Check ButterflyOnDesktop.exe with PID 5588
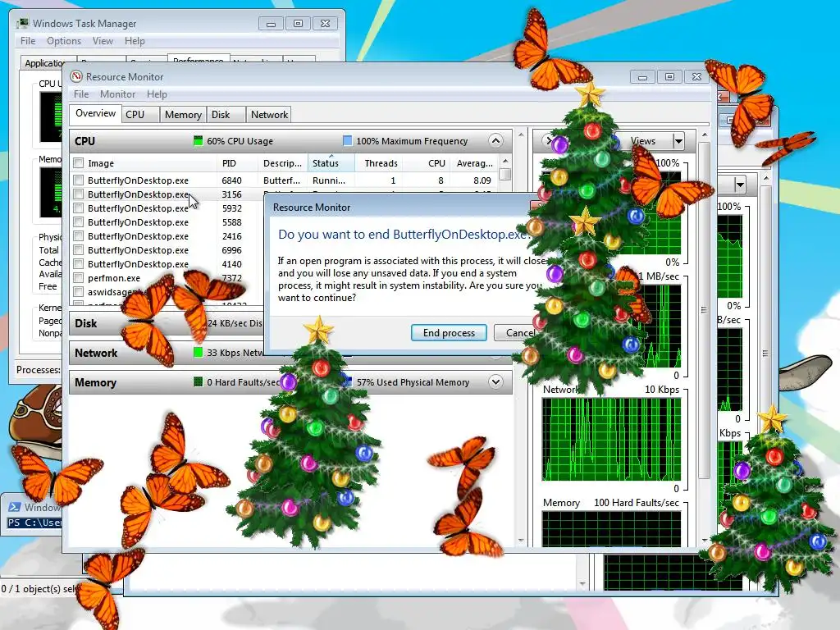Screen dimensions: 840x630 point(78,221)
